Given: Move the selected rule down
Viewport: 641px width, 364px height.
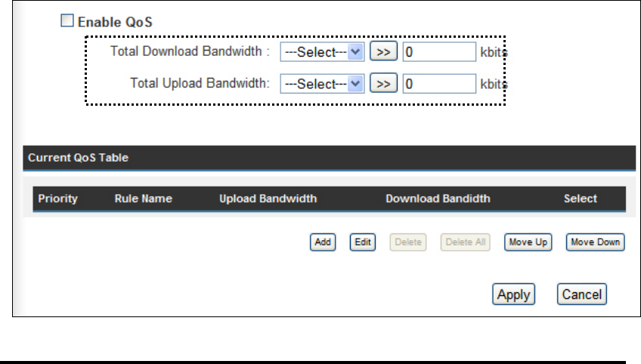Looking at the screenshot, I should point(595,242).
